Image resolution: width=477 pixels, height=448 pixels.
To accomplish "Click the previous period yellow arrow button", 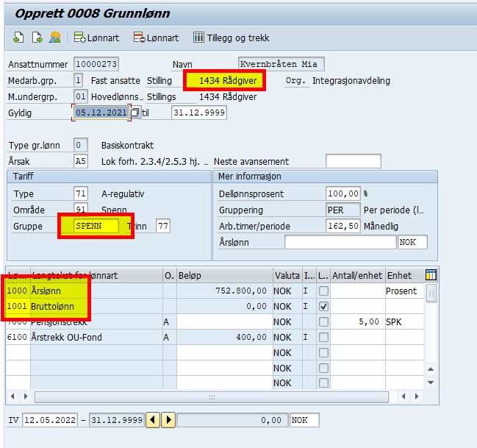I will (153, 420).
